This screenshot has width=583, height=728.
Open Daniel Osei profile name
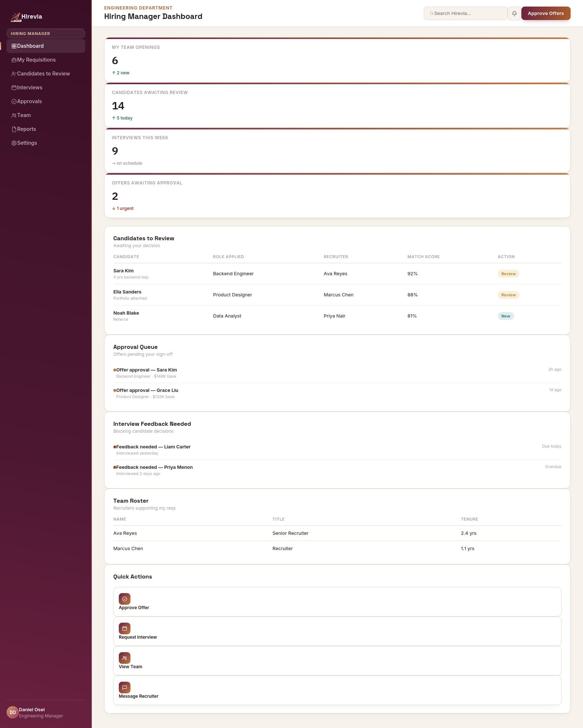[32, 709]
